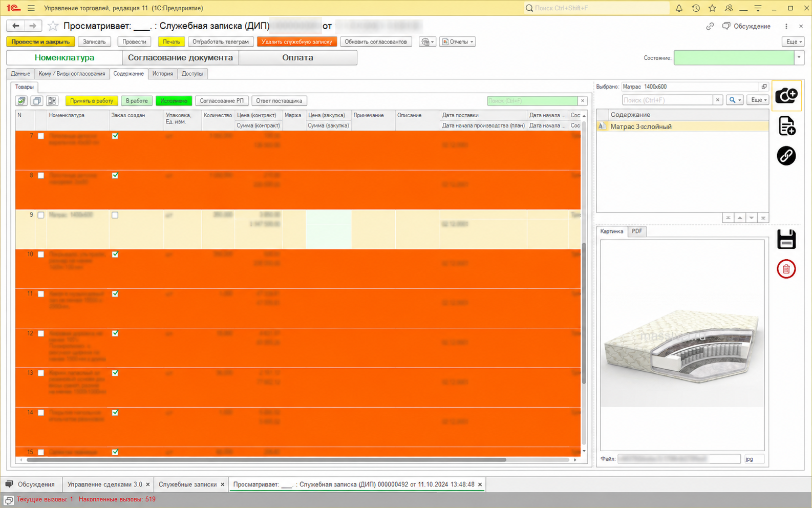The image size is (812, 508).
Task: Uncheck Заказ создан in row 13
Action: pos(115,373)
